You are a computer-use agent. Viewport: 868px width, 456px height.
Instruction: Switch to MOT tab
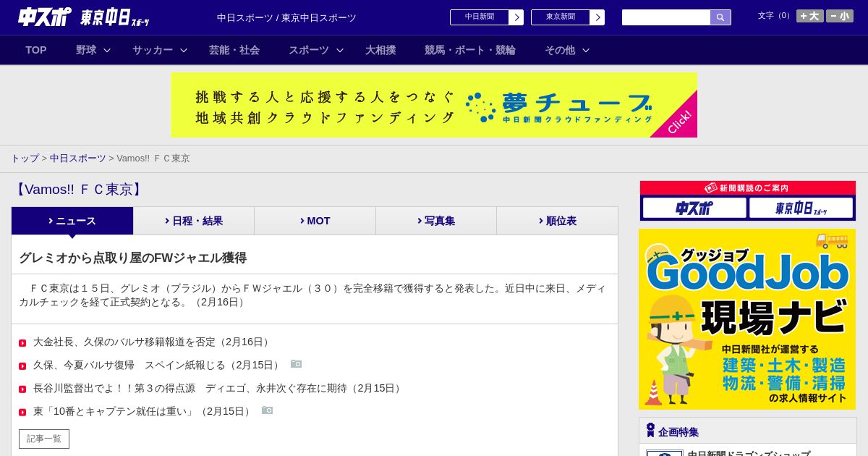(315, 221)
